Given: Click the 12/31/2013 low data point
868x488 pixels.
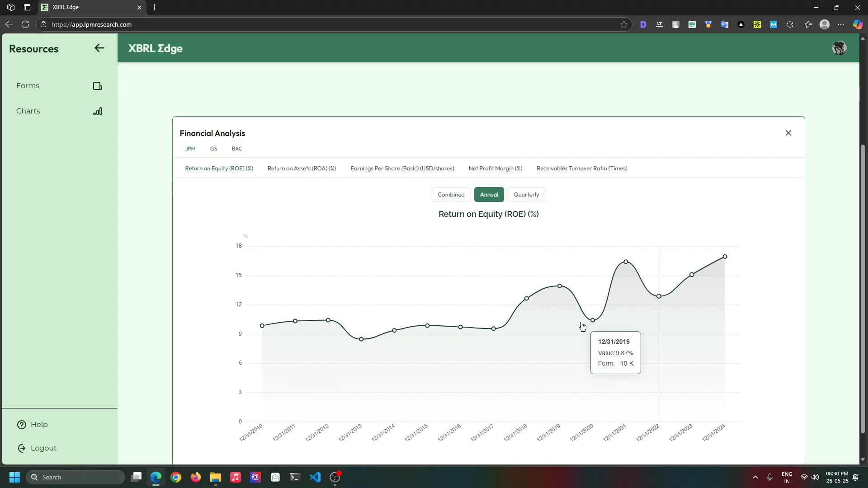Looking at the screenshot, I should pyautogui.click(x=361, y=339).
